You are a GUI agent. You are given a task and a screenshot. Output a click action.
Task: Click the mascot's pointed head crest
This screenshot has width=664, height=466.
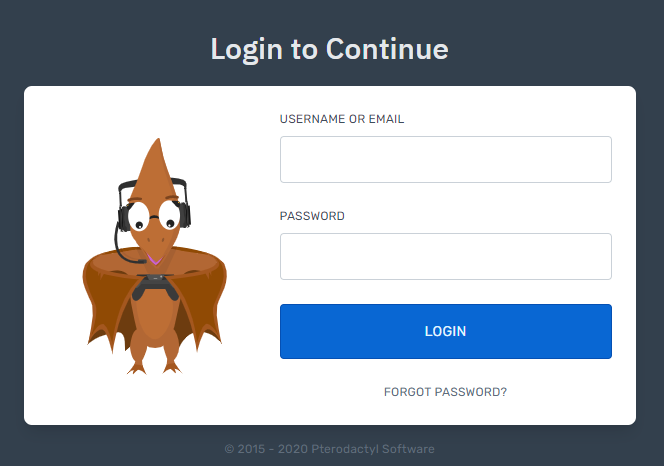click(x=157, y=163)
